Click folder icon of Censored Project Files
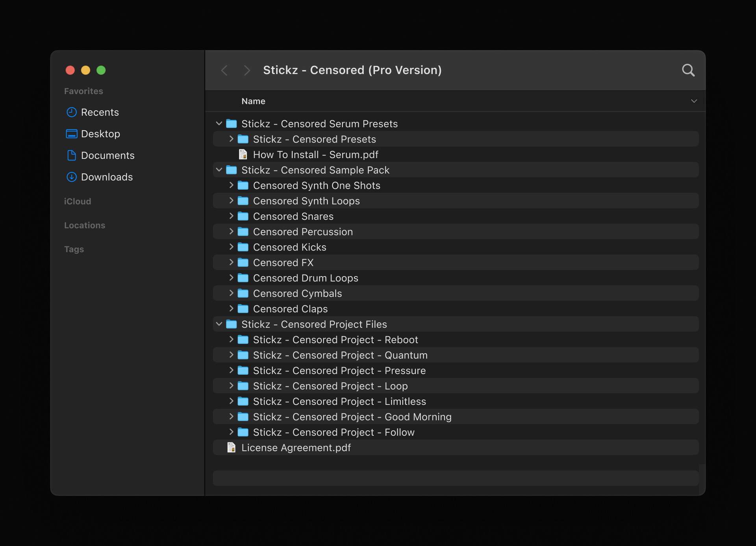The width and height of the screenshot is (756, 546). (x=232, y=324)
